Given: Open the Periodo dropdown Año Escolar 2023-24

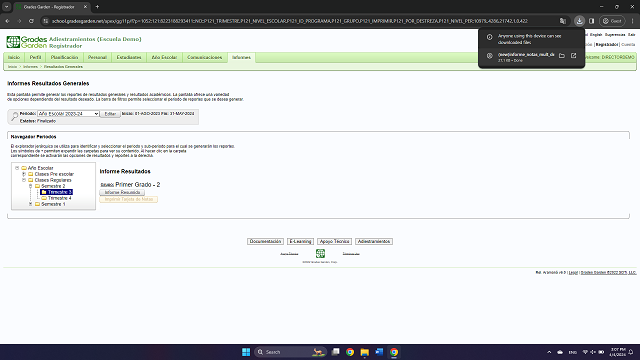Looking at the screenshot, I should 68,113.
